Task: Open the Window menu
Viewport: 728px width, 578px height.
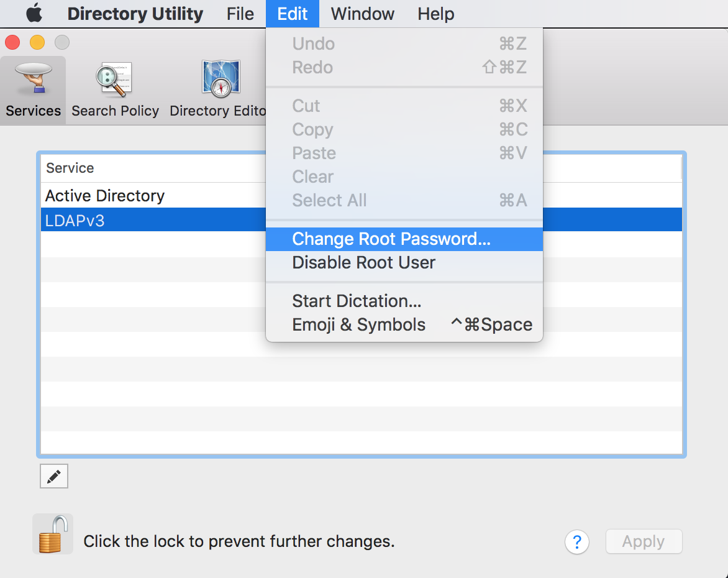Action: point(361,14)
